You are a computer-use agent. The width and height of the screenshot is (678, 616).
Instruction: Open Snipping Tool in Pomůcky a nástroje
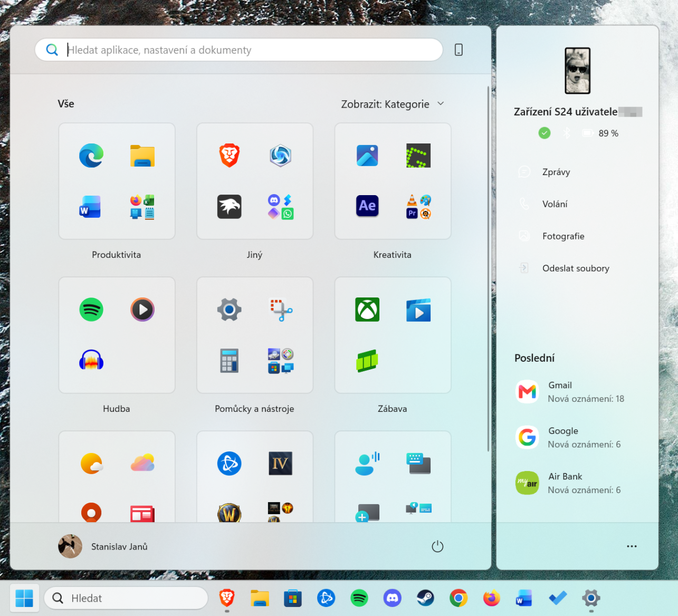(x=281, y=310)
